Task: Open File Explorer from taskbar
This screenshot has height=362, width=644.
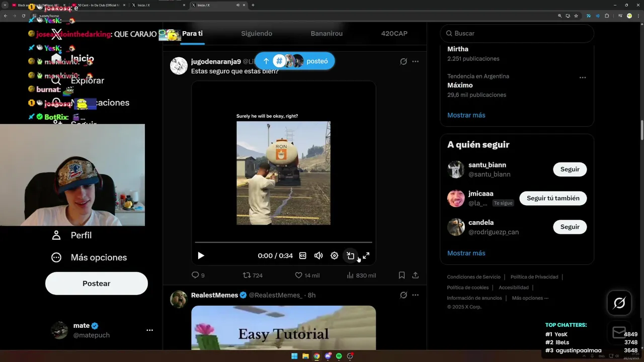Action: [x=305, y=356]
